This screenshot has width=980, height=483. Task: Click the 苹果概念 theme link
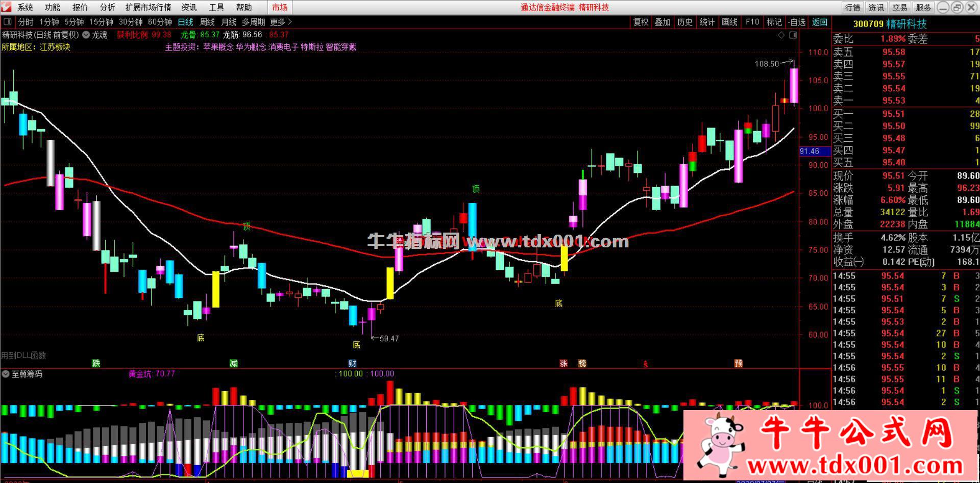pyautogui.click(x=218, y=47)
